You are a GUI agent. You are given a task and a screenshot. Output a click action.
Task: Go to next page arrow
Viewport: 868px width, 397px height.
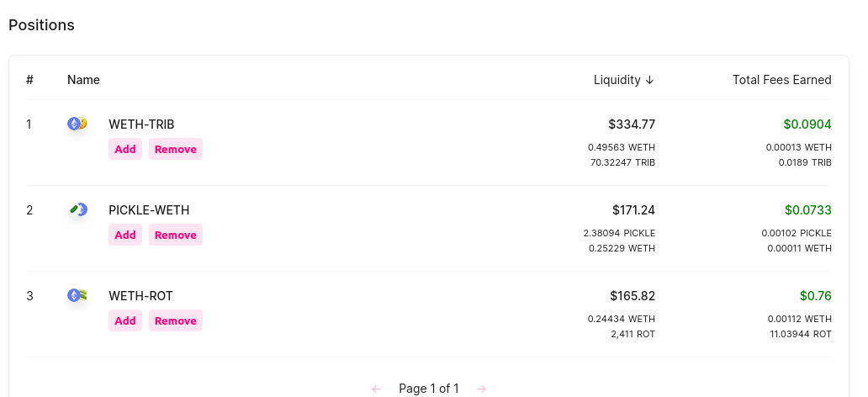click(481, 389)
